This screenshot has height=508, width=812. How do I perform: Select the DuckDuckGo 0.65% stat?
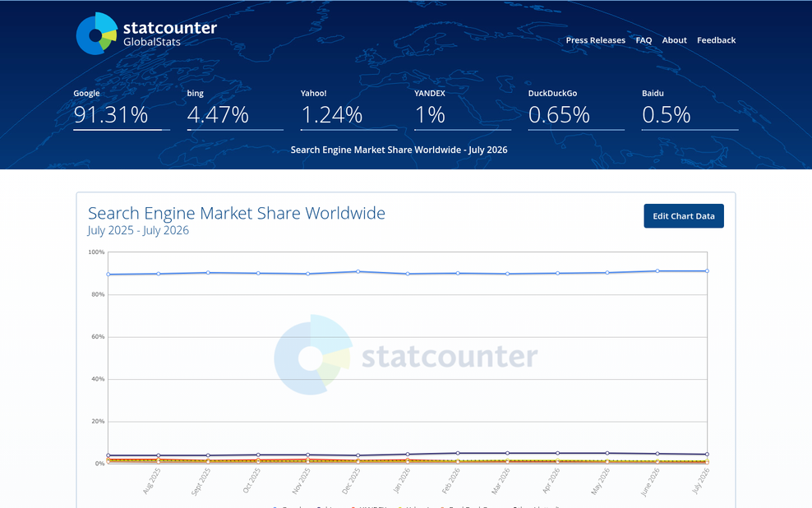pyautogui.click(x=576, y=109)
